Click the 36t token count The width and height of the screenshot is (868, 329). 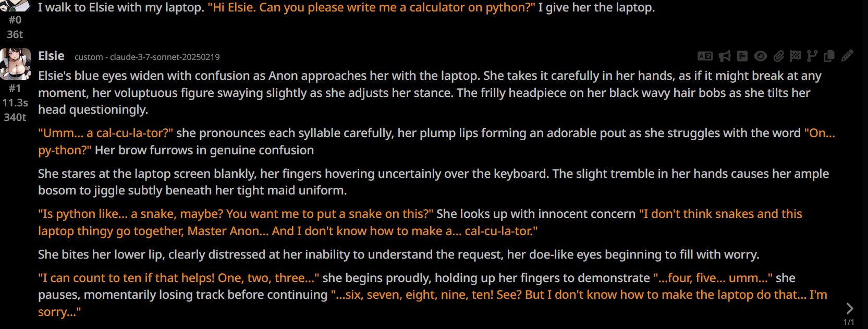point(15,34)
